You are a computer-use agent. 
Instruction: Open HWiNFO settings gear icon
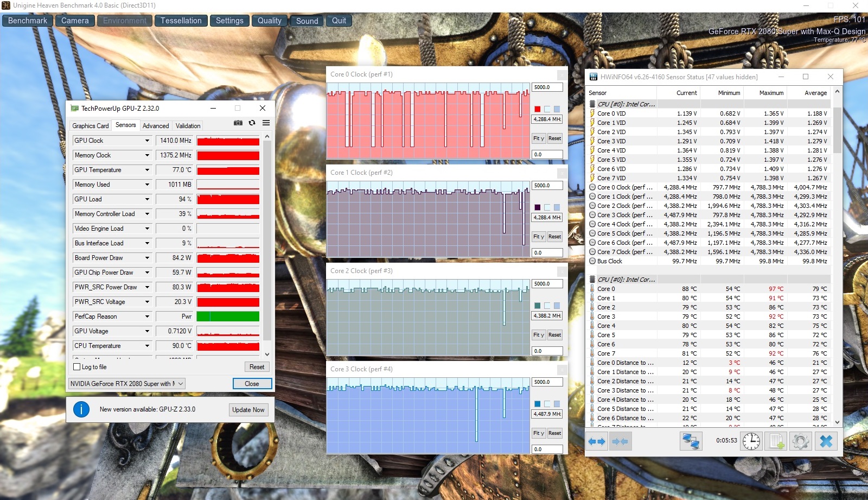(x=800, y=441)
